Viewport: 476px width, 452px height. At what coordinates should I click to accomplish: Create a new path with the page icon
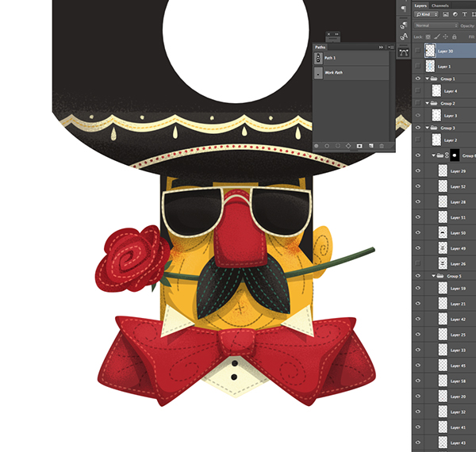click(x=371, y=146)
